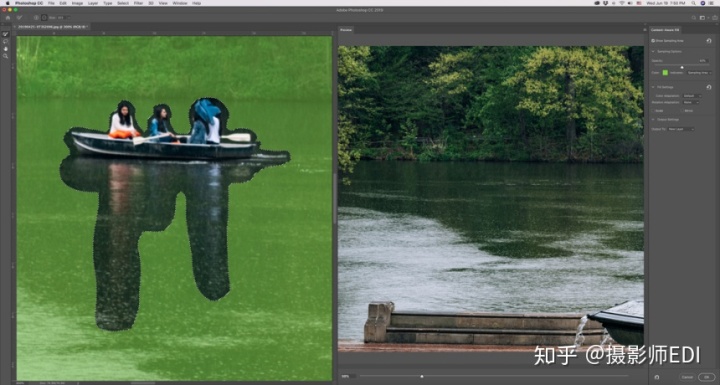This screenshot has width=720, height=385.
Task: Enable the Scale checkbox
Action: [x=652, y=111]
